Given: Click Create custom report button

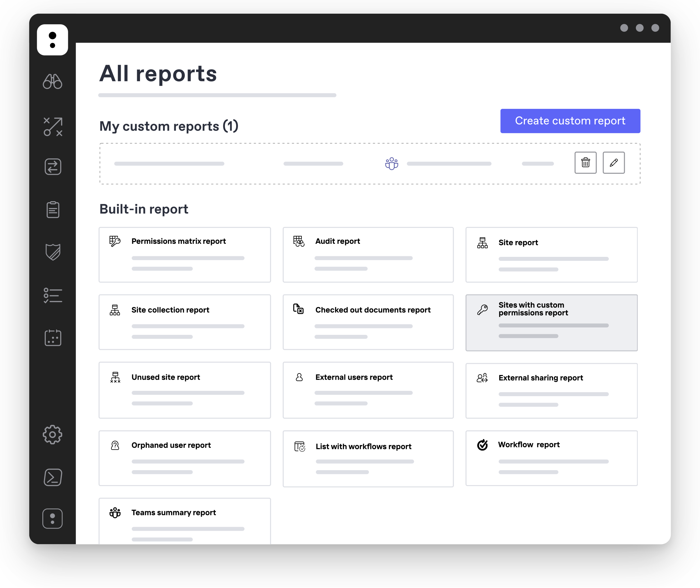Looking at the screenshot, I should tap(570, 121).
